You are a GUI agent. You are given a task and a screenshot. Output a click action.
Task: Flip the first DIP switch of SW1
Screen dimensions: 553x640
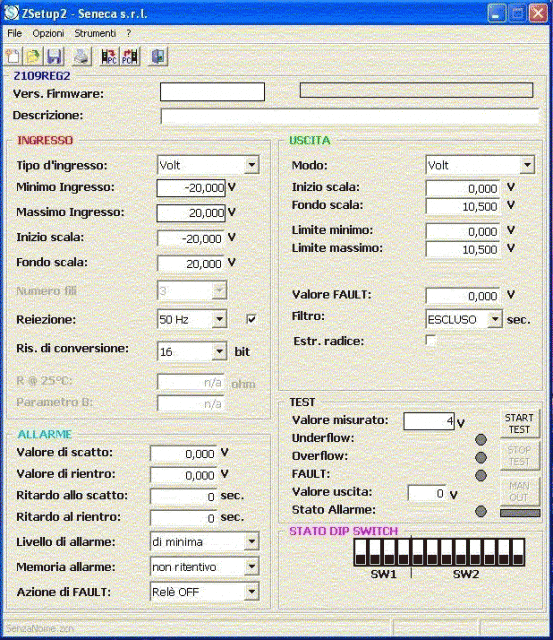[x=360, y=552]
